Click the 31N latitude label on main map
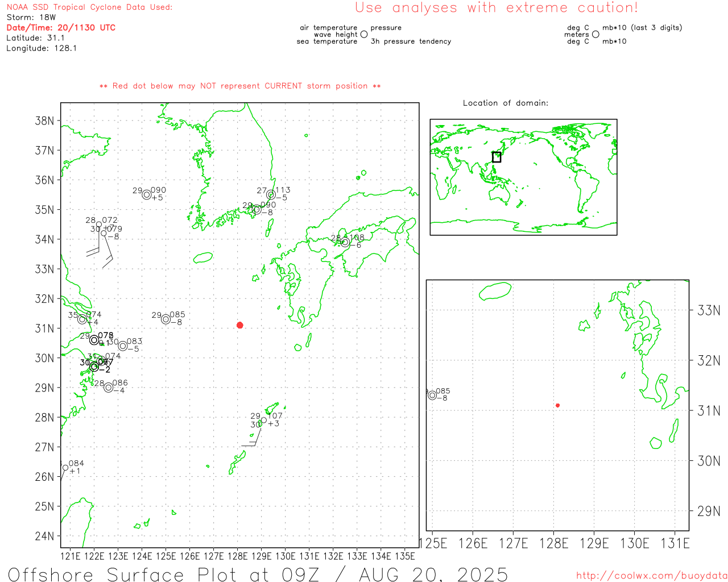 point(44,329)
